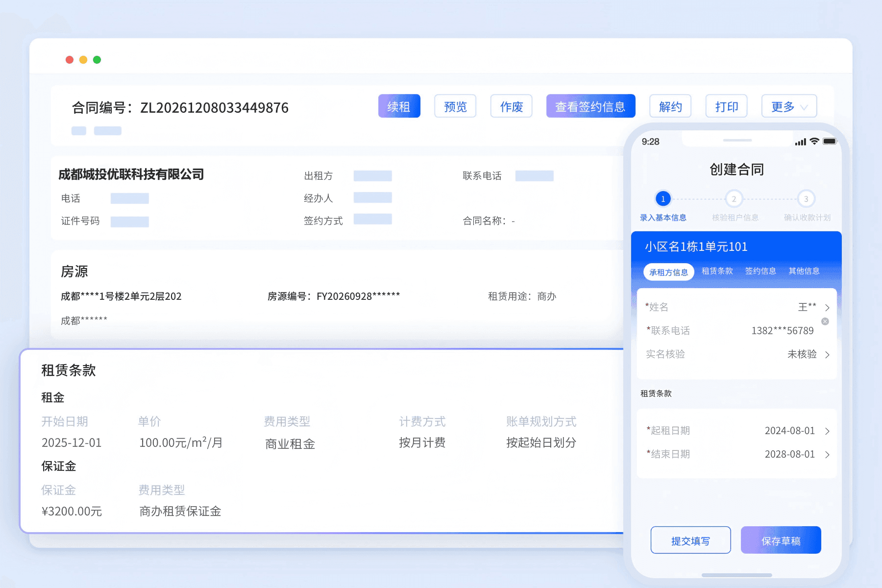Select the 承租方信息 tab on phone
Image resolution: width=882 pixels, height=588 pixels.
click(x=668, y=272)
